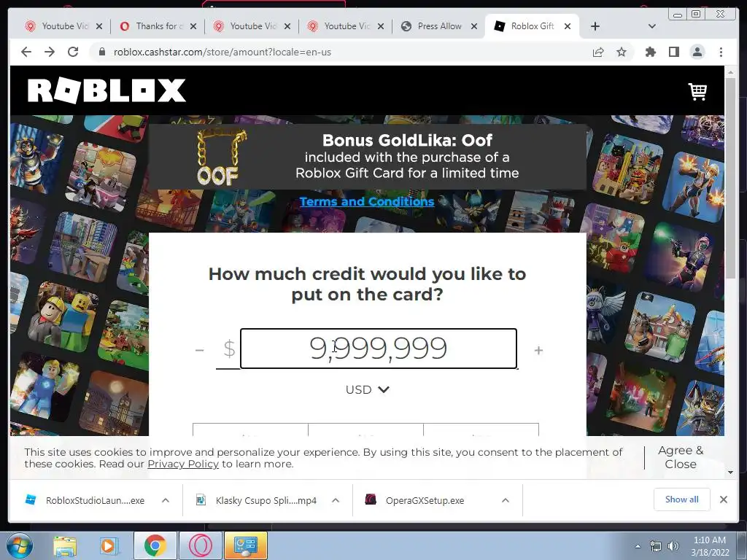Open Chrome's three-dot menu
This screenshot has width=747, height=560.
click(721, 52)
